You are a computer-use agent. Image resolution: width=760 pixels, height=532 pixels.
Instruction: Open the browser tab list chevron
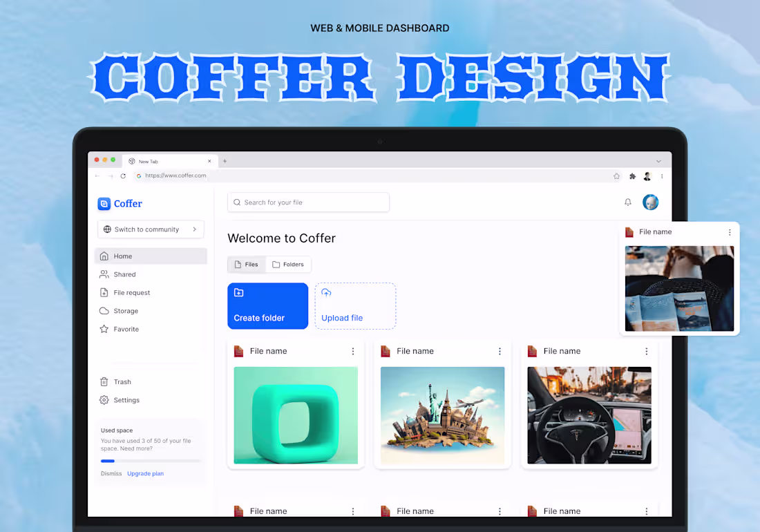658,160
